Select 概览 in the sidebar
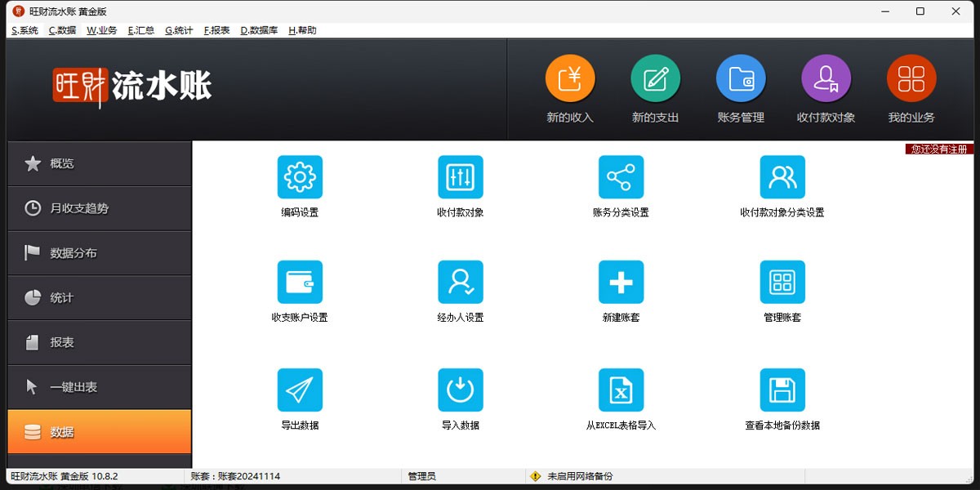This screenshot has height=490, width=980. point(99,163)
